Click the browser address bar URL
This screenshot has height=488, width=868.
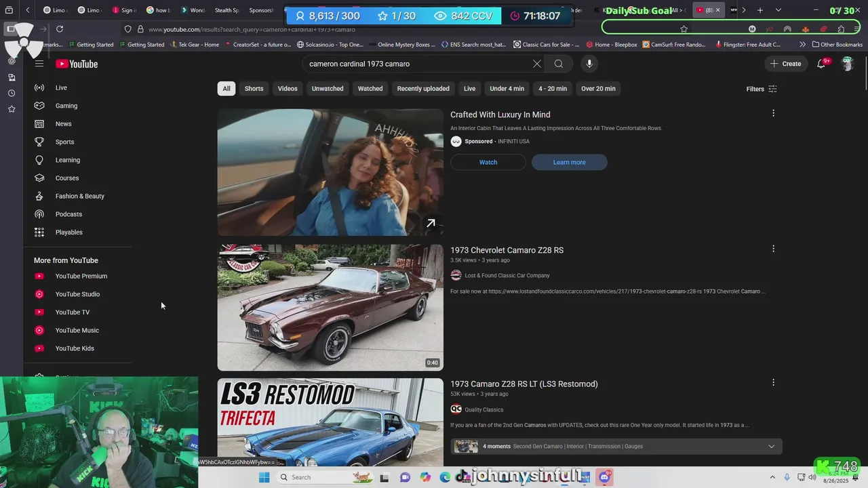point(252,29)
